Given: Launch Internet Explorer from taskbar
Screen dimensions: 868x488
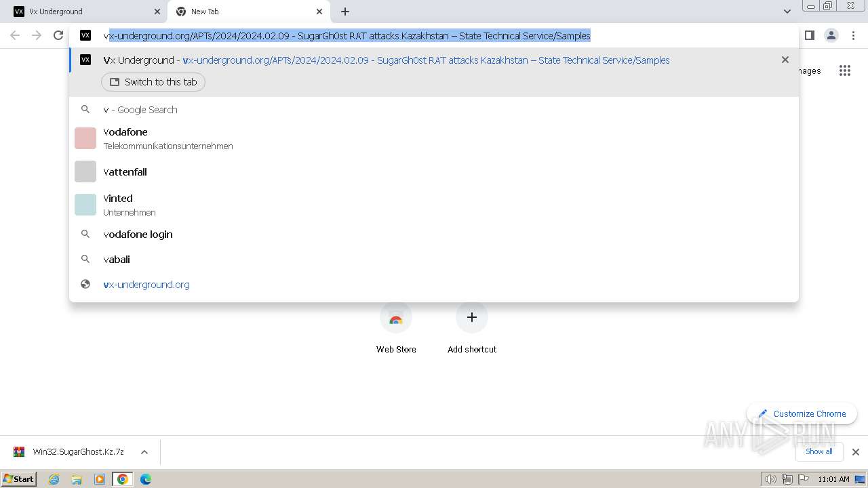Looking at the screenshot, I should pyautogui.click(x=54, y=479).
